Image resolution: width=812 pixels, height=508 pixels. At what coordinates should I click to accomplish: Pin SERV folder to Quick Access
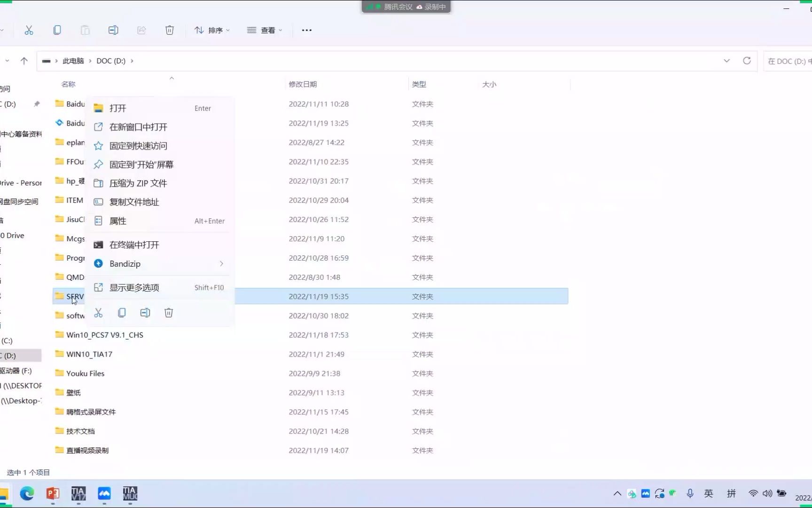pyautogui.click(x=138, y=145)
